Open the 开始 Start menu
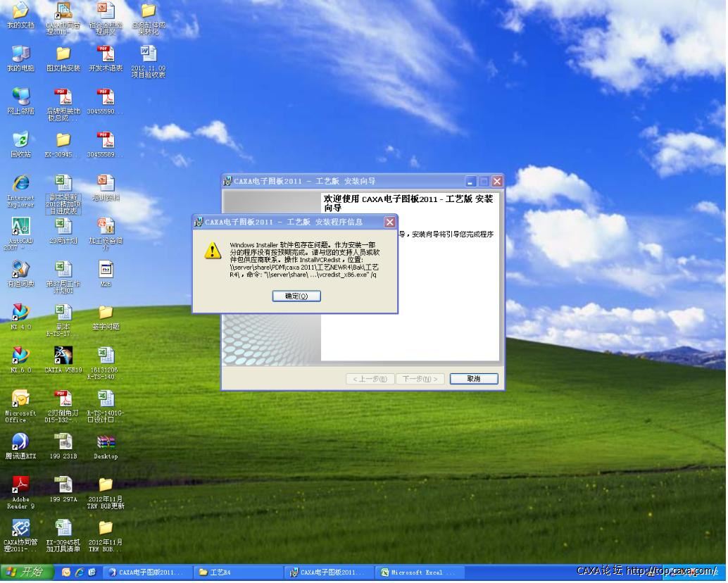 click(26, 572)
